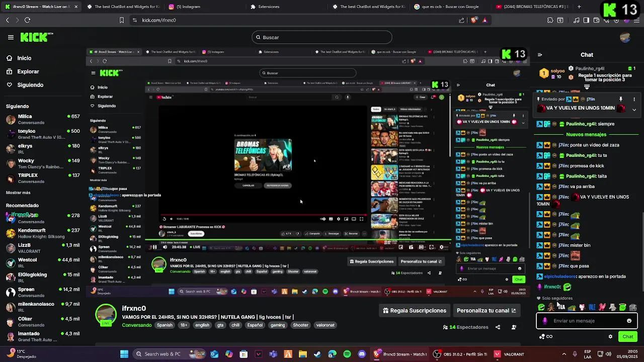Mute the embedded Kick player volume icon

pos(165,247)
